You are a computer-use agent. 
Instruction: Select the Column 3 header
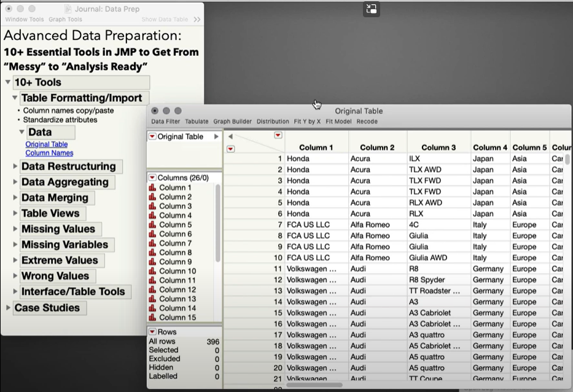438,147
